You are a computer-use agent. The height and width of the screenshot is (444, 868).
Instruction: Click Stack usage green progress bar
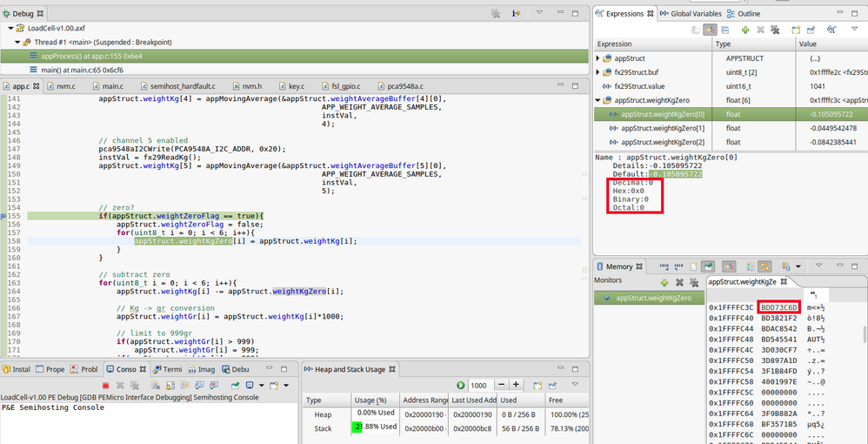point(357,427)
